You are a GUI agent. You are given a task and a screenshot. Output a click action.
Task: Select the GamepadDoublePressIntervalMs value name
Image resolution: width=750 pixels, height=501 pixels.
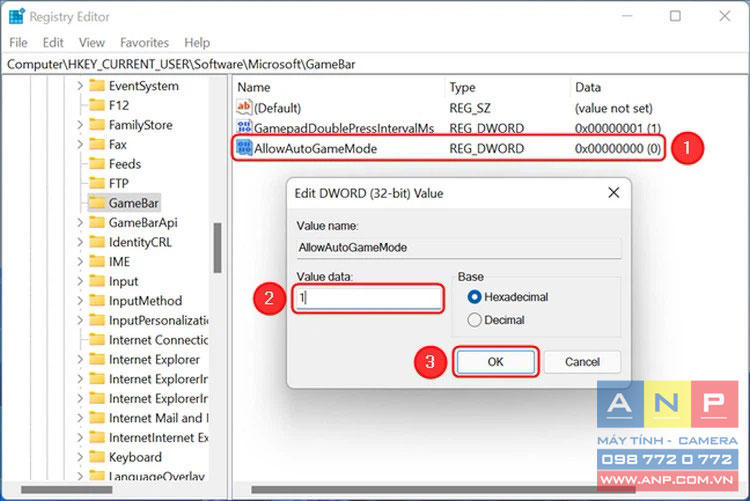coord(344,128)
